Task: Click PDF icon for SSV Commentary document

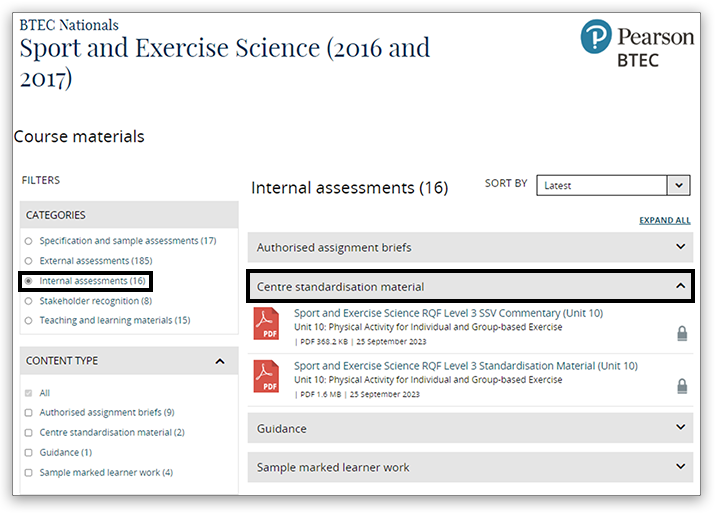Action: point(266,324)
